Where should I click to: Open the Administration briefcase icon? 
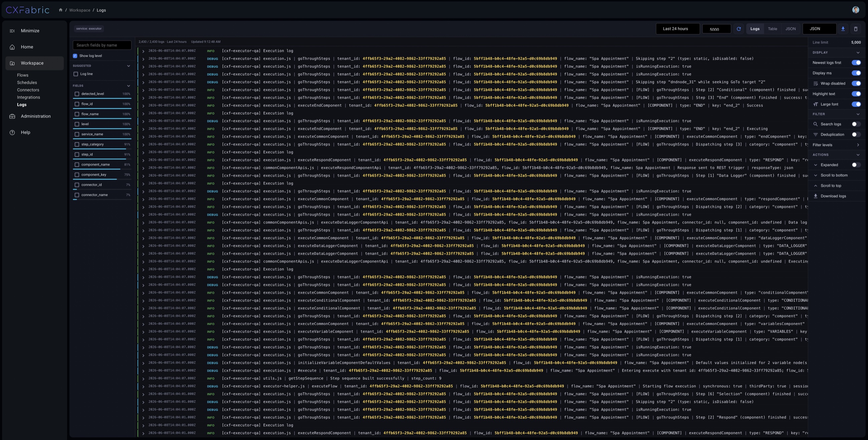point(12,116)
